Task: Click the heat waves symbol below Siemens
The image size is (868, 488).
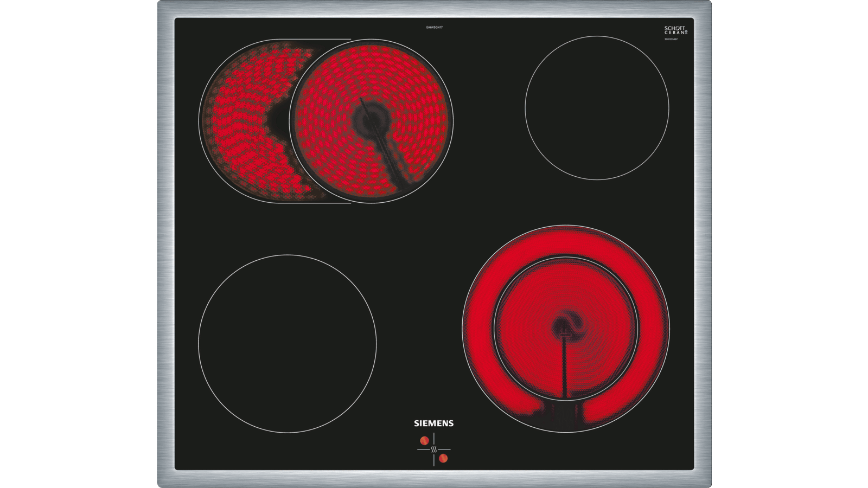Action: pos(433,450)
